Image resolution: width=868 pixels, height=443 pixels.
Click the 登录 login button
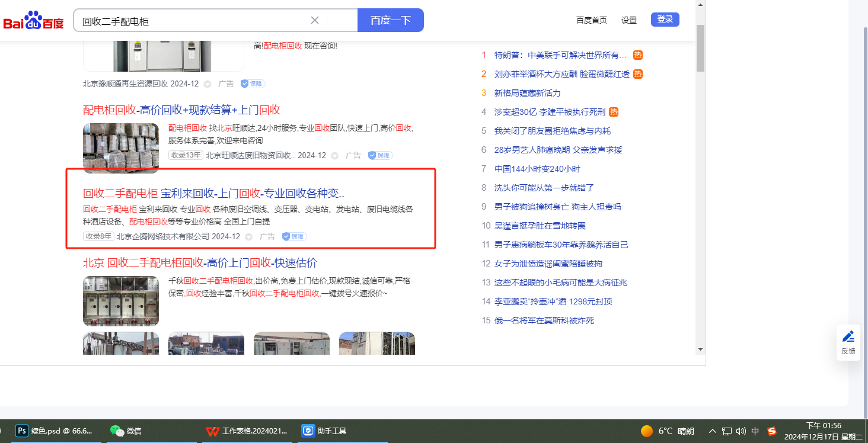click(665, 20)
